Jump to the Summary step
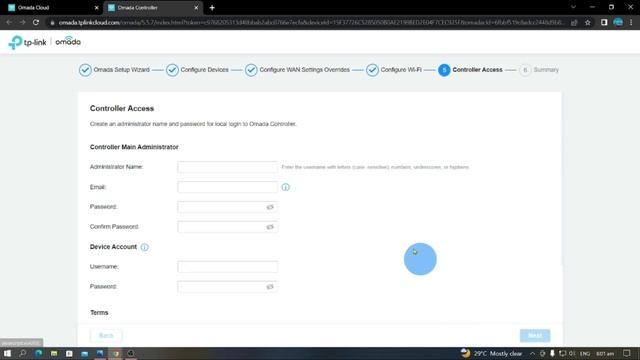The height and width of the screenshot is (360, 640). (x=539, y=70)
